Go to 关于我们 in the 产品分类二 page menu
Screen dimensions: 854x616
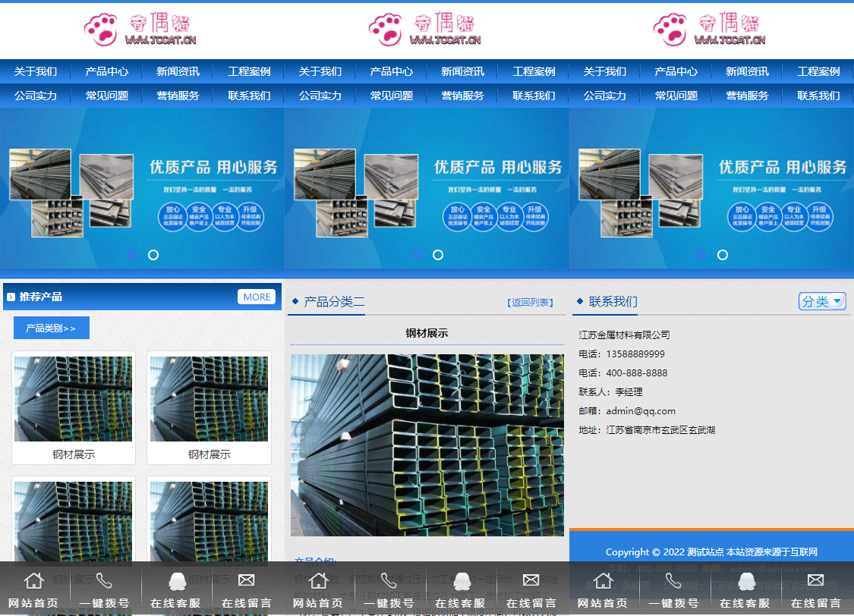320,71
